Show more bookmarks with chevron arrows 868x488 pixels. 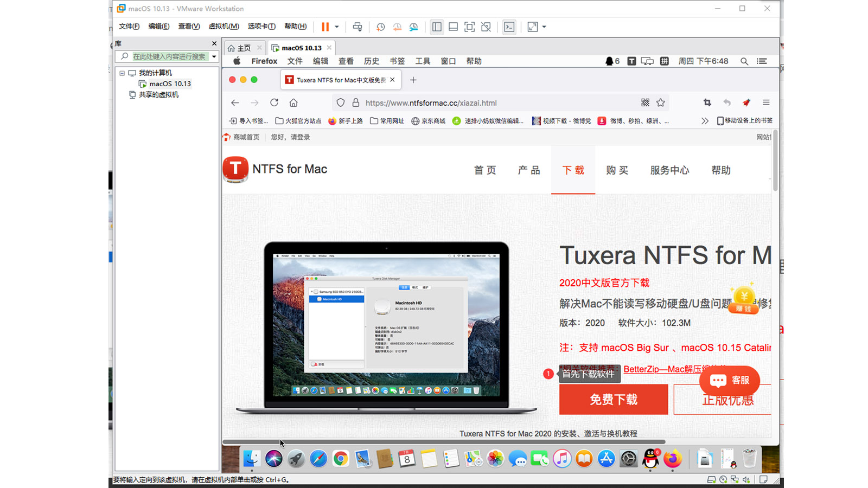coord(705,121)
